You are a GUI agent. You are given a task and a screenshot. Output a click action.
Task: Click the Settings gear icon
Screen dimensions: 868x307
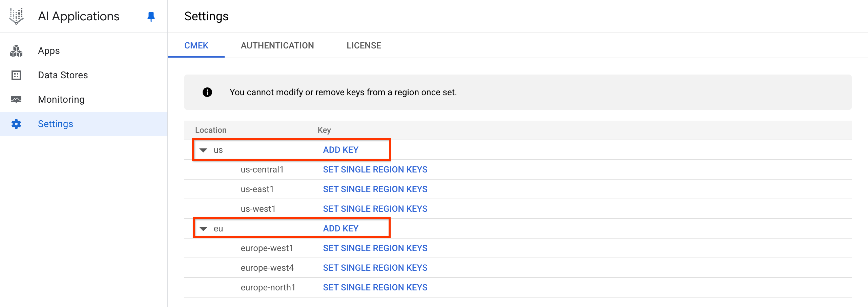[16, 124]
